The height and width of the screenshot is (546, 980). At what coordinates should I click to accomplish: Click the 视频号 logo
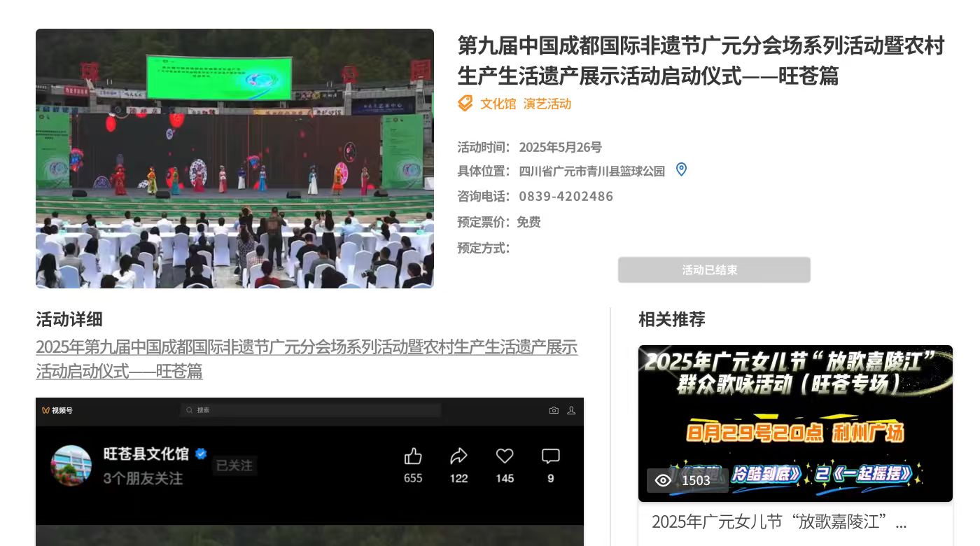pos(57,410)
